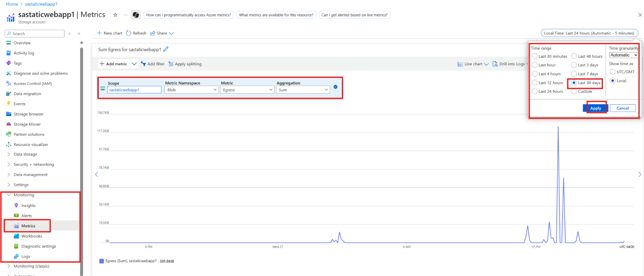Expand the Time granularity Automatic dropdown
Screen dimensions: 644x276
[x=623, y=55]
